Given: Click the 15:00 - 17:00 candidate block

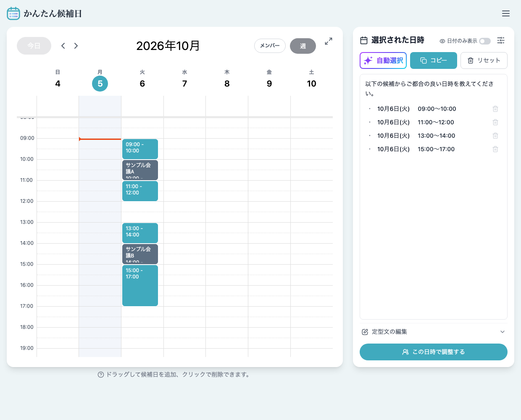Looking at the screenshot, I should [x=140, y=286].
